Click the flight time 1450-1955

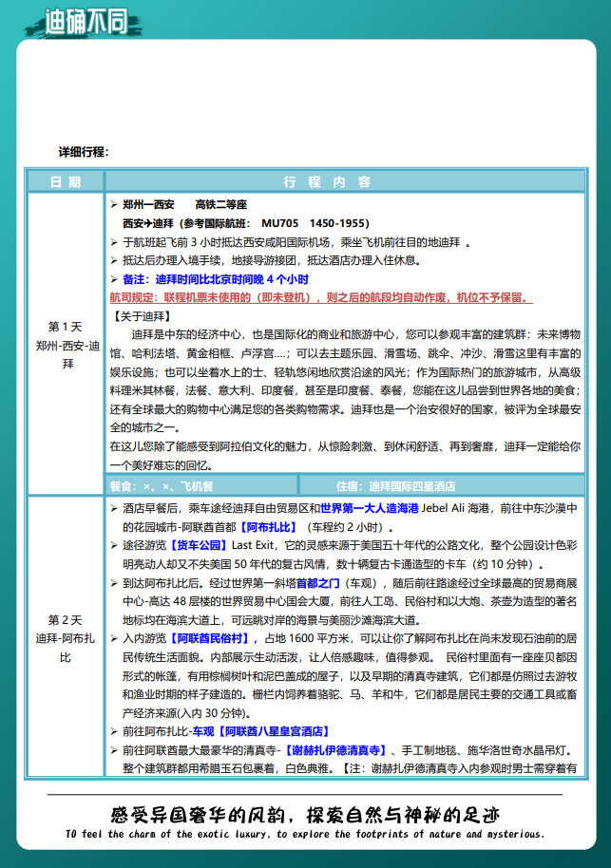336,223
